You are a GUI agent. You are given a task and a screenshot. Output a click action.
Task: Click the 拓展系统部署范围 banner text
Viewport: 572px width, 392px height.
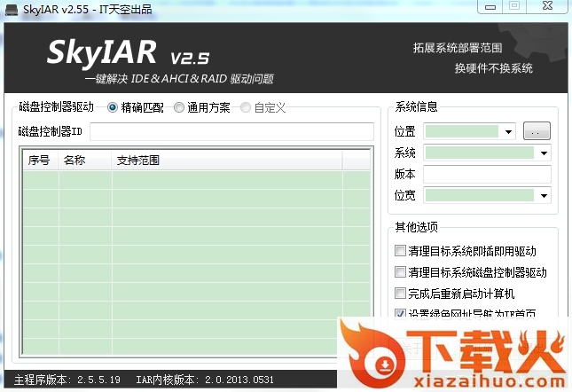tap(458, 48)
